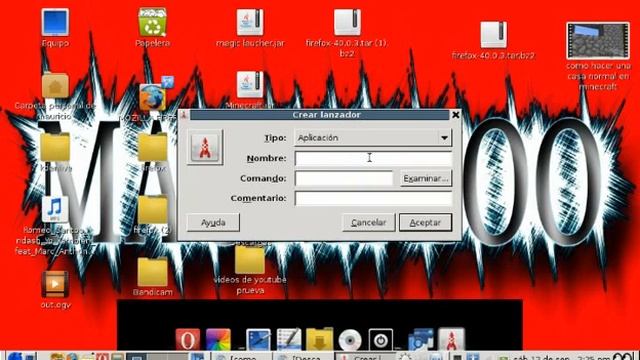The image size is (640, 360).
Task: Open the camera screenshot dock icon
Action: 421,340
